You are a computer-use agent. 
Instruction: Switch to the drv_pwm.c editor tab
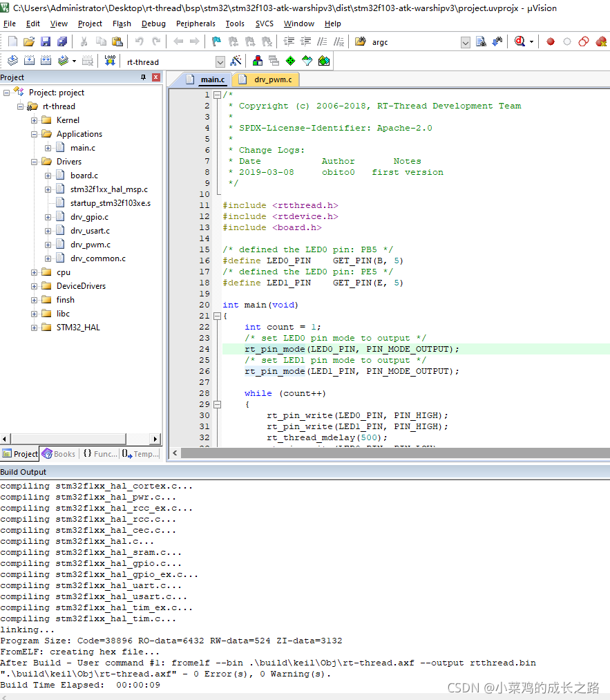(x=267, y=79)
